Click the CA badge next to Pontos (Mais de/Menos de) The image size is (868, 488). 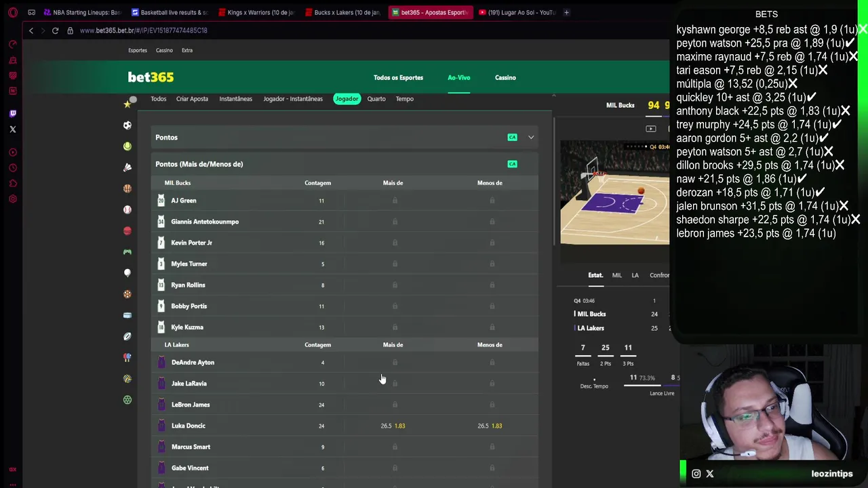pyautogui.click(x=512, y=164)
